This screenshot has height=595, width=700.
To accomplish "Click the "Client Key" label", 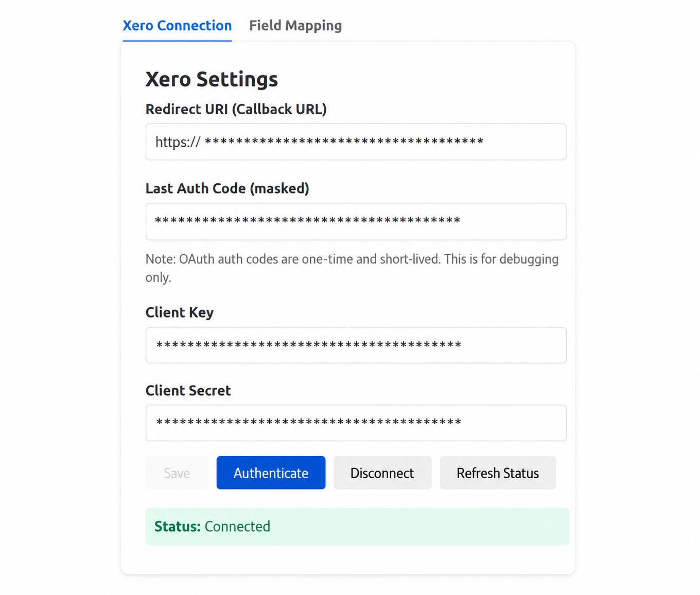I will [180, 312].
